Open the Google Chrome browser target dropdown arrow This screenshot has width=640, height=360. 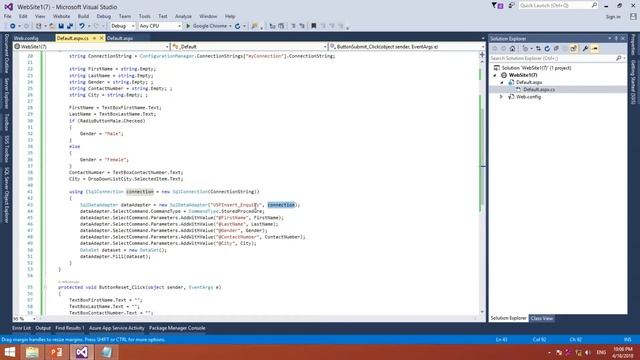pos(230,26)
